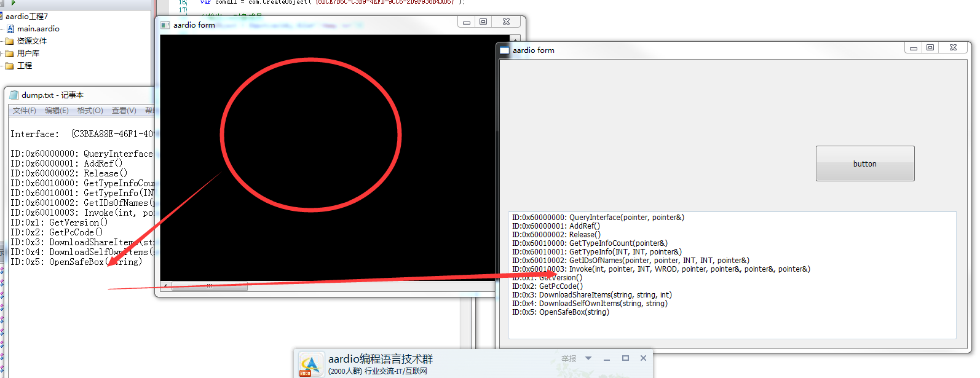
Task: Minimize the right aardio form window
Action: click(914, 48)
